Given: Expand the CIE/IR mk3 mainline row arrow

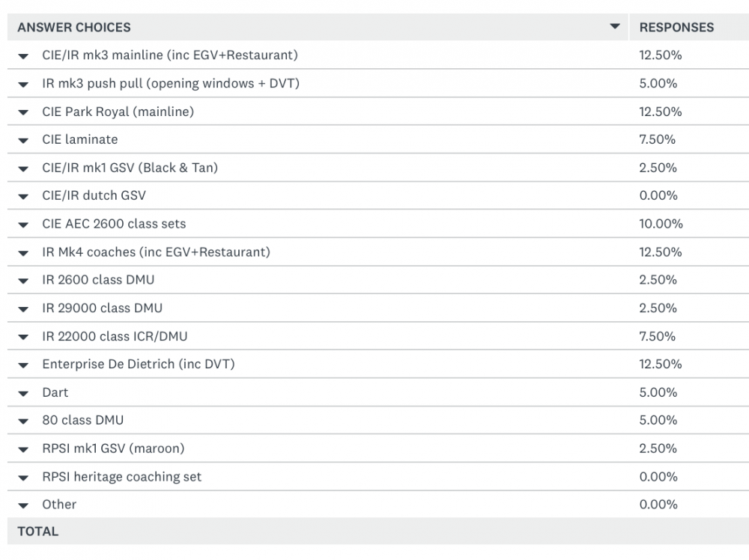Looking at the screenshot, I should [x=24, y=56].
